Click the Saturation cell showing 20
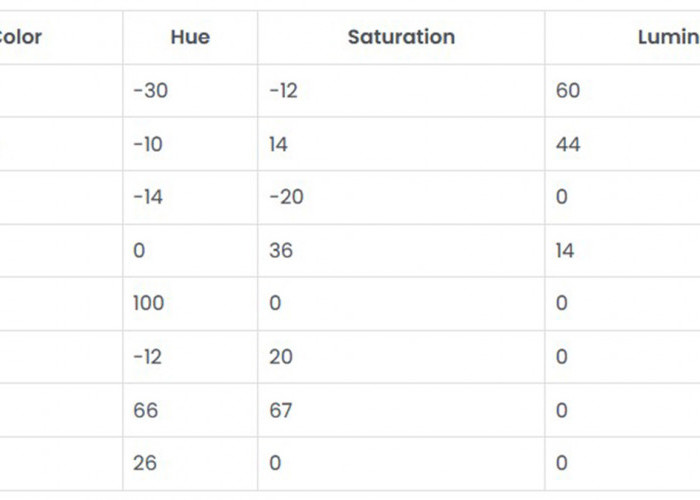The height and width of the screenshot is (500, 700). coord(281,357)
